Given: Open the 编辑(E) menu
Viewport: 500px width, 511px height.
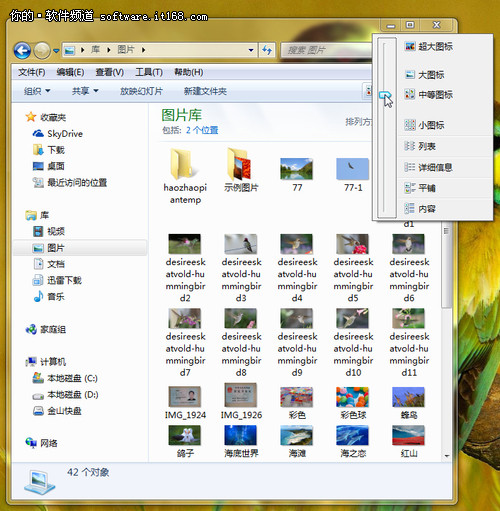Looking at the screenshot, I should pyautogui.click(x=70, y=72).
